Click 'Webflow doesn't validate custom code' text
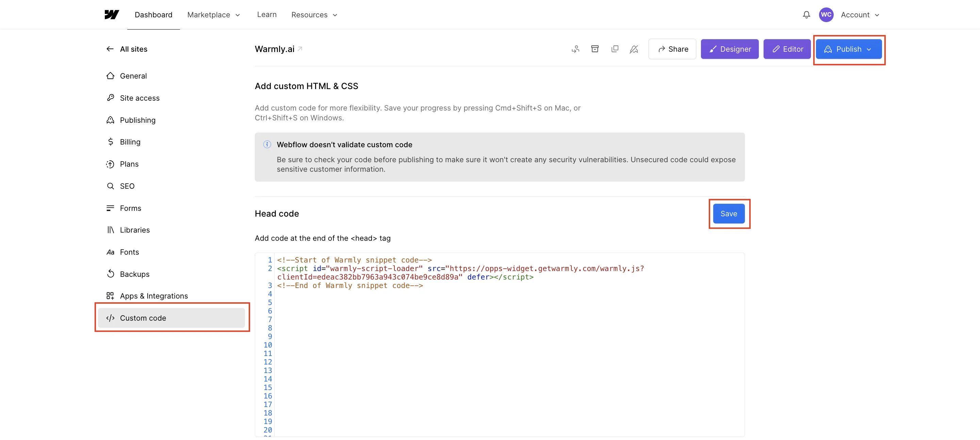 click(x=344, y=144)
